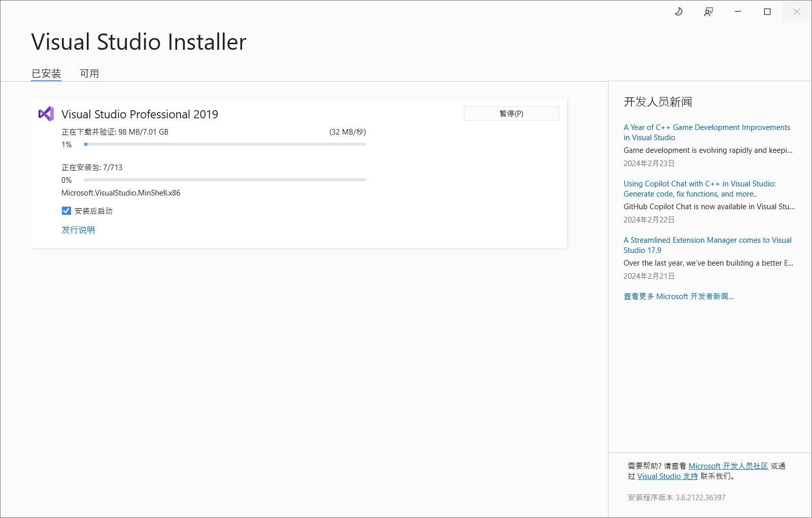Click the download progress bar

[225, 144]
